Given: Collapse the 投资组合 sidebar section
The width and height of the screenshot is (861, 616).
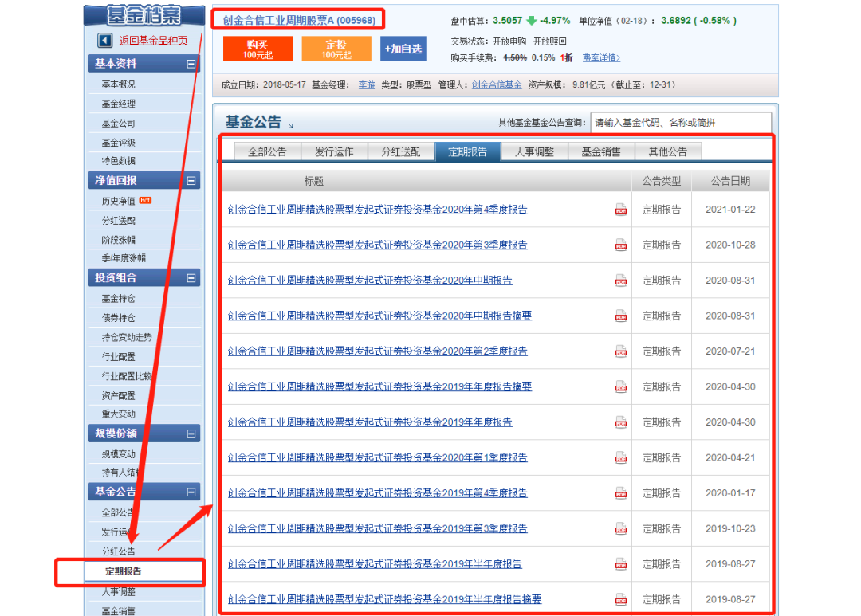Looking at the screenshot, I should (191, 278).
